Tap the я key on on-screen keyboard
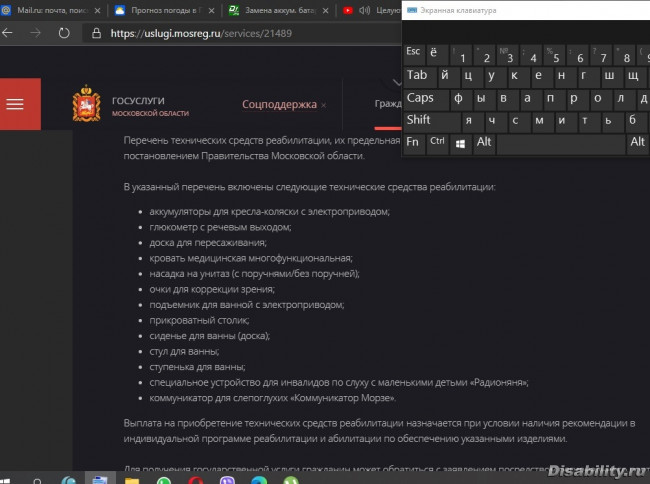This screenshot has width=650, height=484. pyautogui.click(x=472, y=122)
